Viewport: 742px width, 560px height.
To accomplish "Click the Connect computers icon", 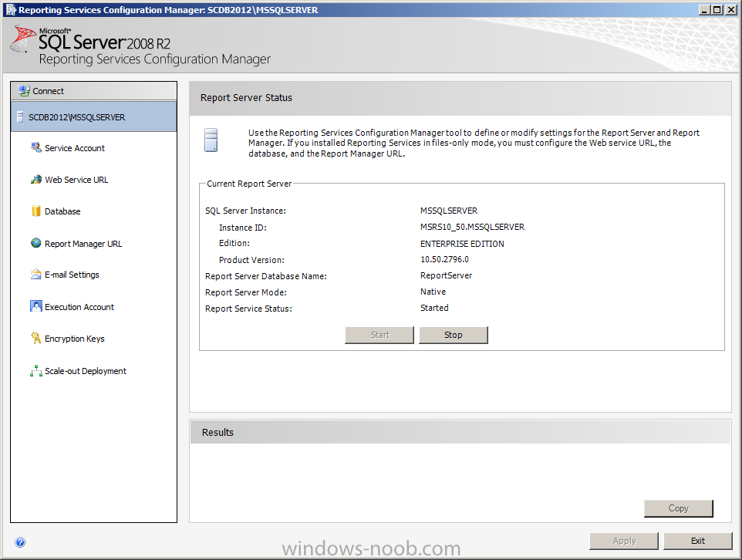I will (24, 90).
